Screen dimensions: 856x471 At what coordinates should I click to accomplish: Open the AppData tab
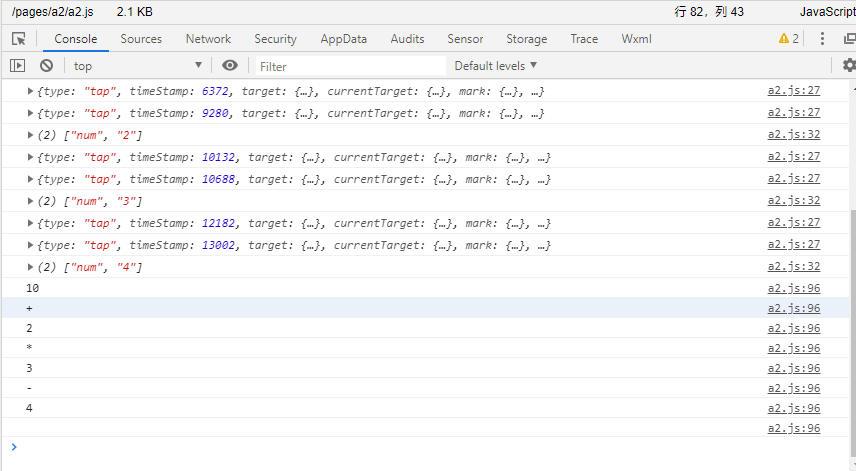point(343,39)
